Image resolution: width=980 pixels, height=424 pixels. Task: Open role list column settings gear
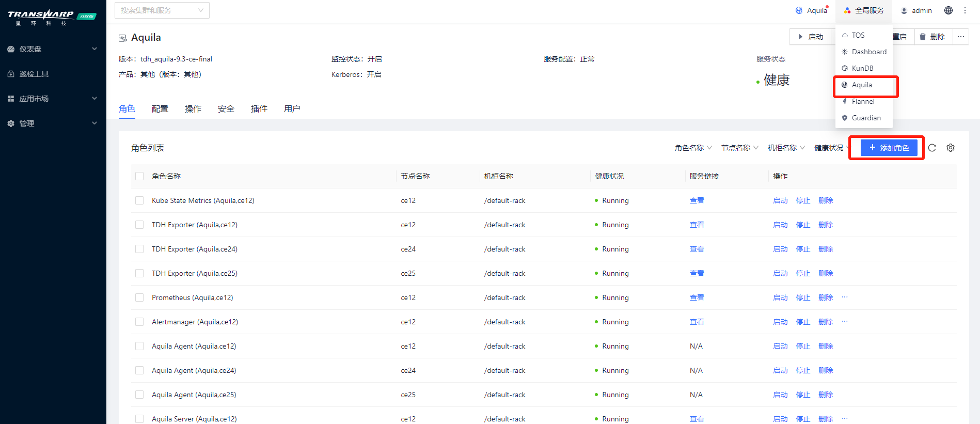pos(951,148)
